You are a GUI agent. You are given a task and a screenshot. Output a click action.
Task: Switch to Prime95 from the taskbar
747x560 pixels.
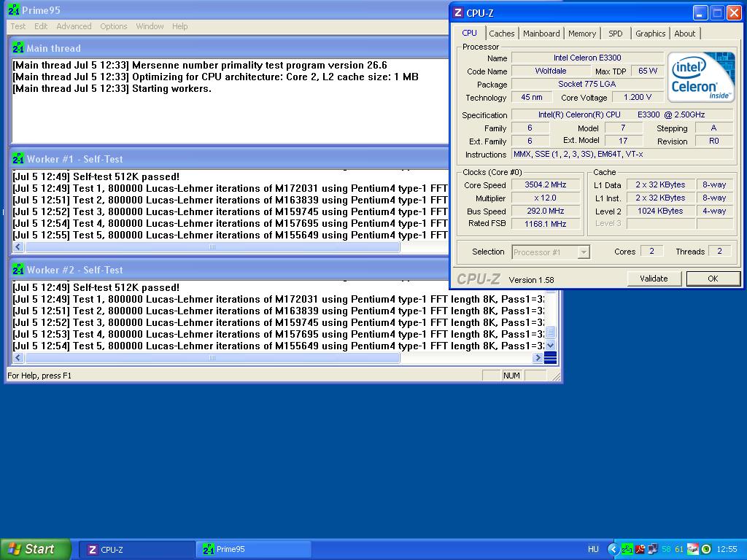click(253, 550)
